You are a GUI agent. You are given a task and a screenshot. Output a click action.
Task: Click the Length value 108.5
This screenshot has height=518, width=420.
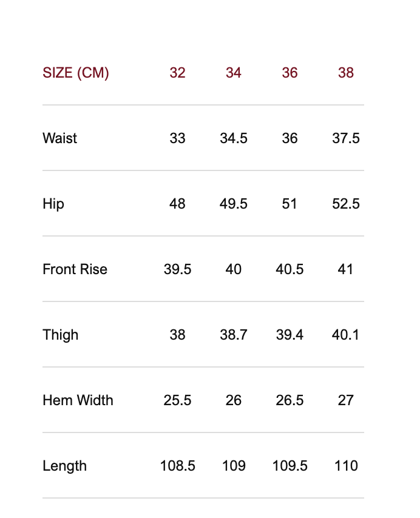point(177,466)
